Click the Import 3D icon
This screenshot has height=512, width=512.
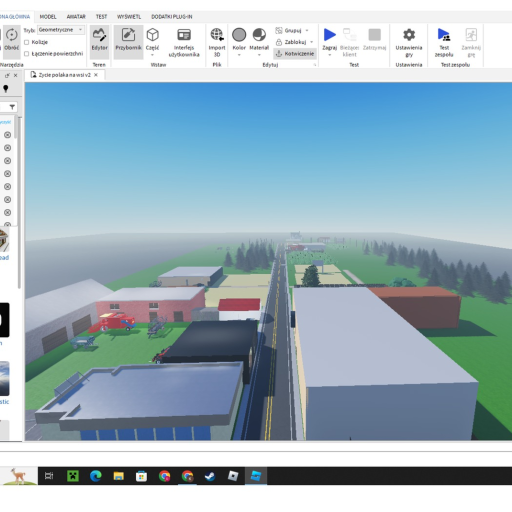(x=217, y=41)
